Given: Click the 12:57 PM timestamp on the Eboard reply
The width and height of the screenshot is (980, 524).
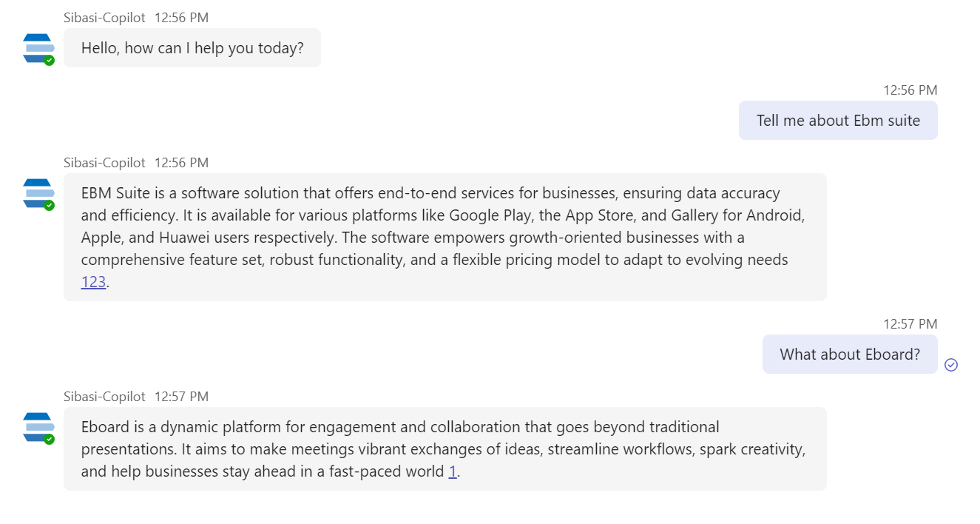Looking at the screenshot, I should (x=181, y=397).
